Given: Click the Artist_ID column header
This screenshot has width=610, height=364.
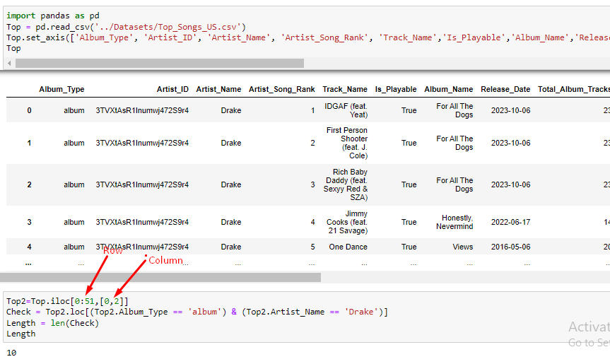Looking at the screenshot, I should [x=172, y=89].
